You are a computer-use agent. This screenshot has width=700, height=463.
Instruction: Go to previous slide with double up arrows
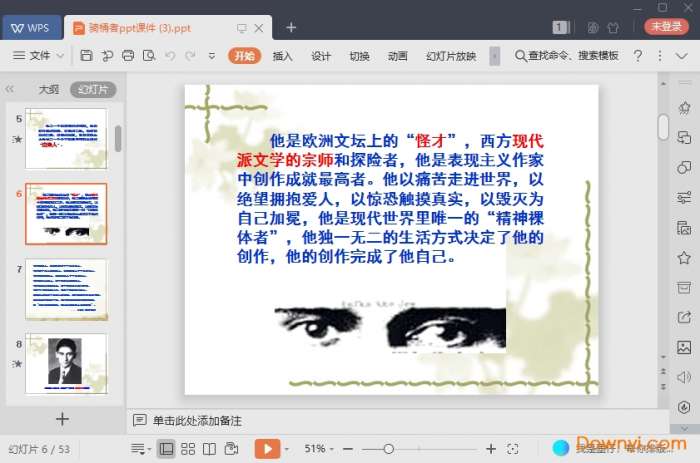pyautogui.click(x=663, y=371)
